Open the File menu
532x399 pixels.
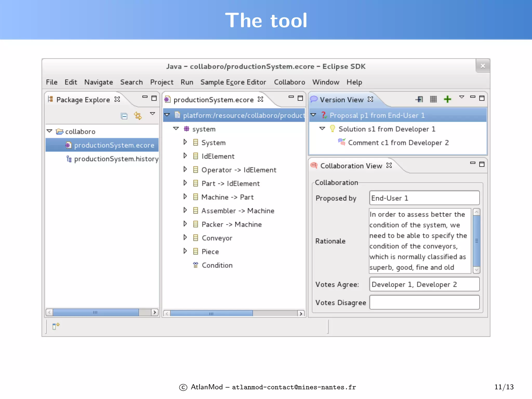[x=52, y=82]
